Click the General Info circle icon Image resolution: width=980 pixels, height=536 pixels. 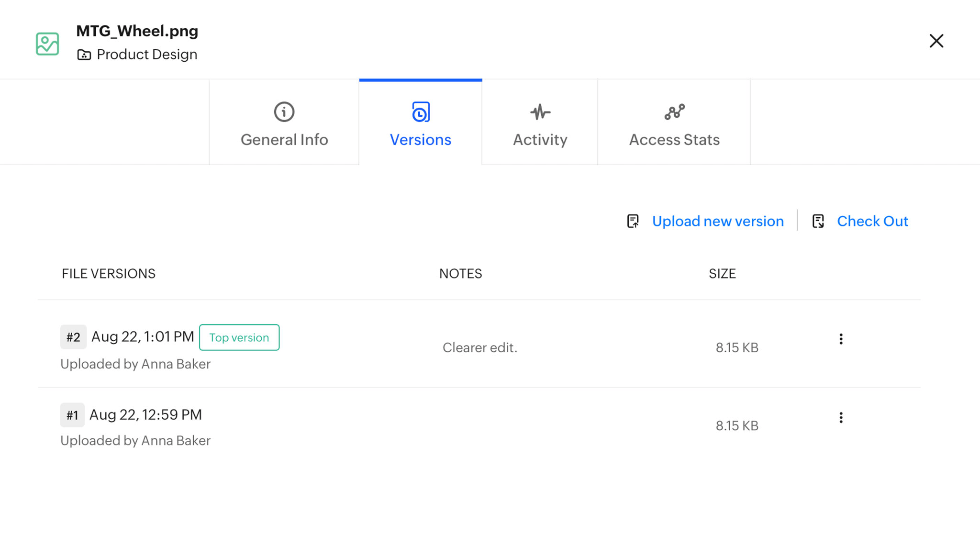[x=284, y=112]
